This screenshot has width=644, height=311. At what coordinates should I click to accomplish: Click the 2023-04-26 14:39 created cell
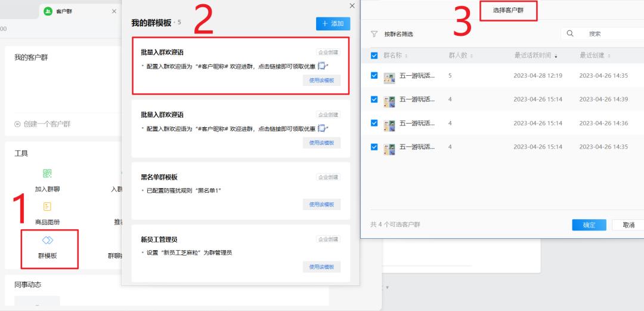coord(603,100)
